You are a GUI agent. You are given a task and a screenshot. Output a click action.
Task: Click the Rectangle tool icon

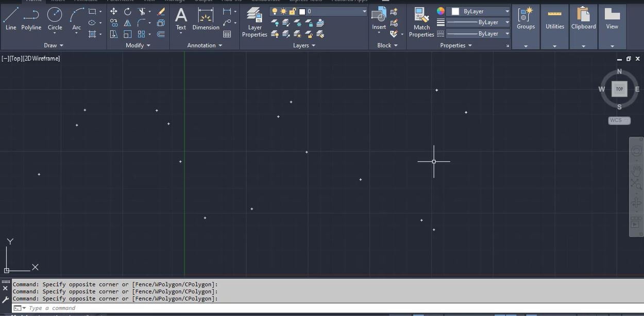click(x=92, y=11)
